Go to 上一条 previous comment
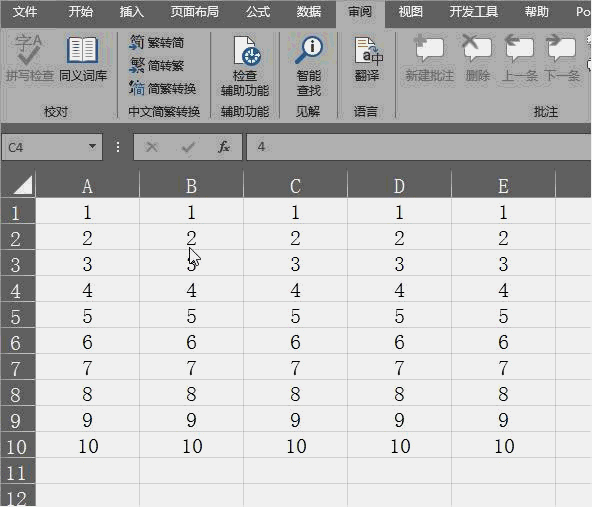592x507 pixels. pyautogui.click(x=519, y=48)
